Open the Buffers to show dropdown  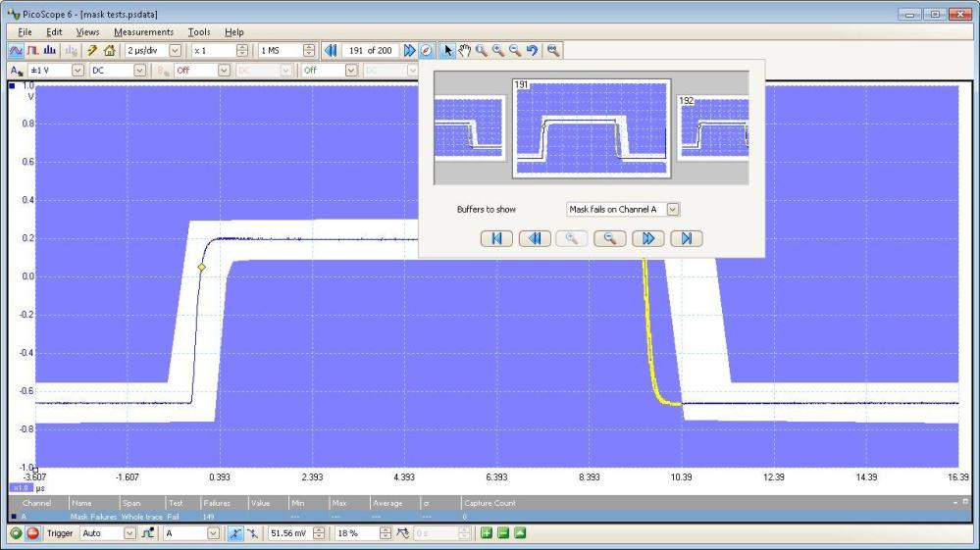click(673, 209)
